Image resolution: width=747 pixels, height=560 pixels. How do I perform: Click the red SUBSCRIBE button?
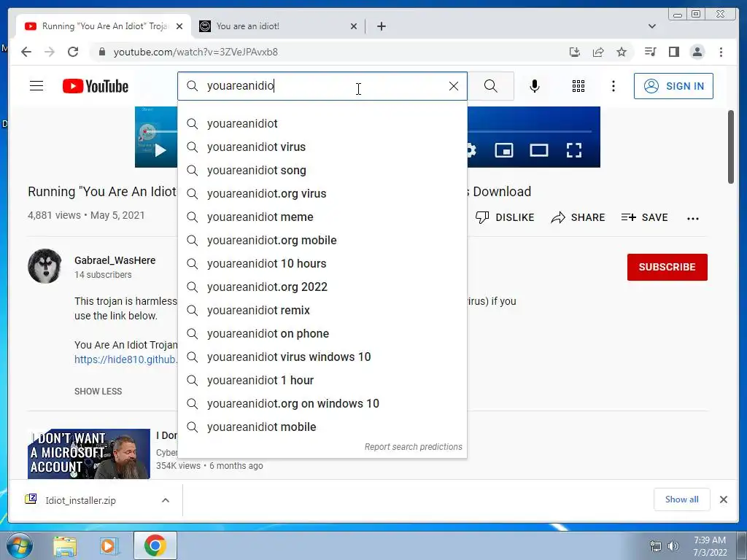pyautogui.click(x=667, y=267)
